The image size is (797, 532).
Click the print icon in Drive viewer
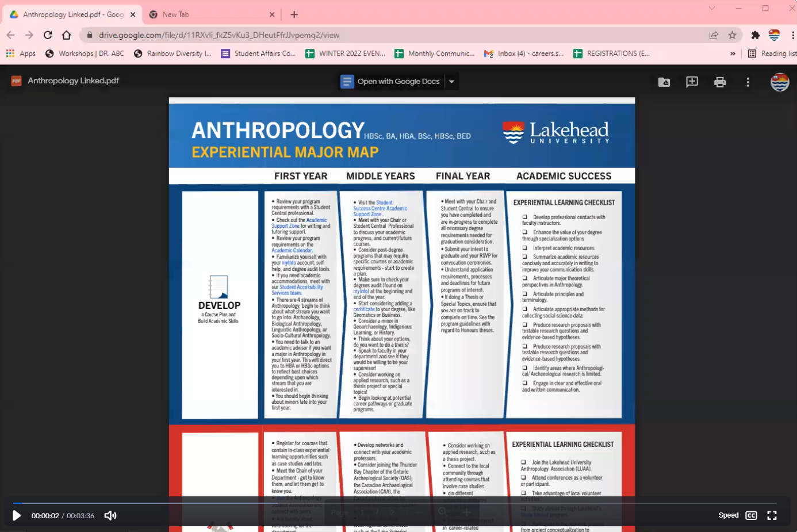[x=719, y=82]
